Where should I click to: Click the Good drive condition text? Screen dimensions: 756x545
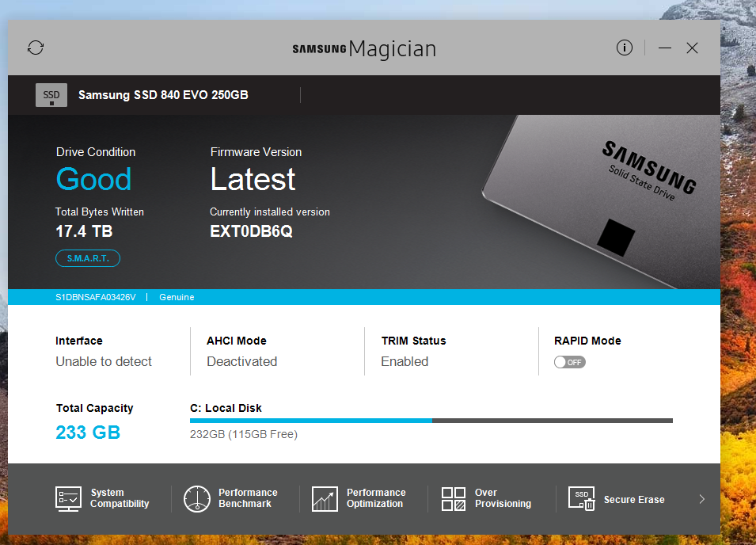point(93,179)
